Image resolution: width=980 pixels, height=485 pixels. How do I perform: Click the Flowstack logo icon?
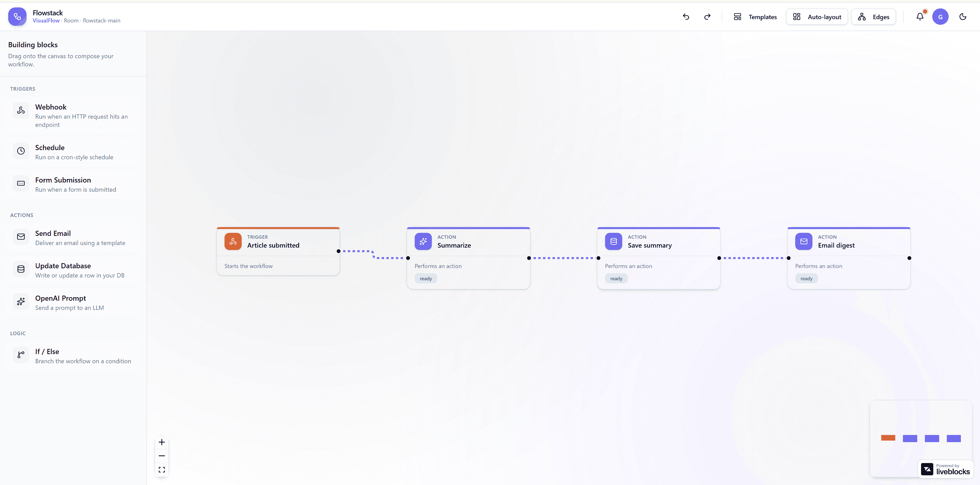tap(17, 17)
